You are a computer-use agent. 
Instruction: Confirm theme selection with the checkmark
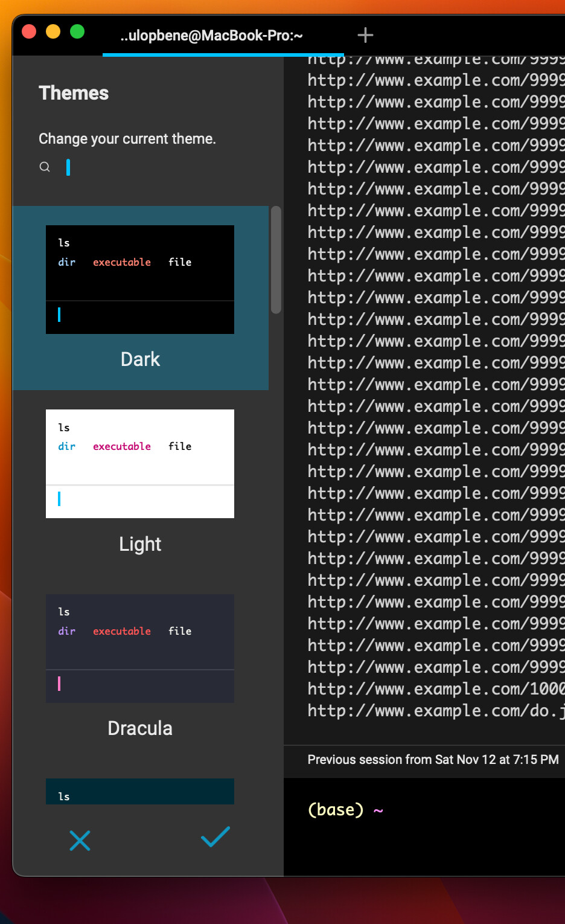click(x=215, y=838)
